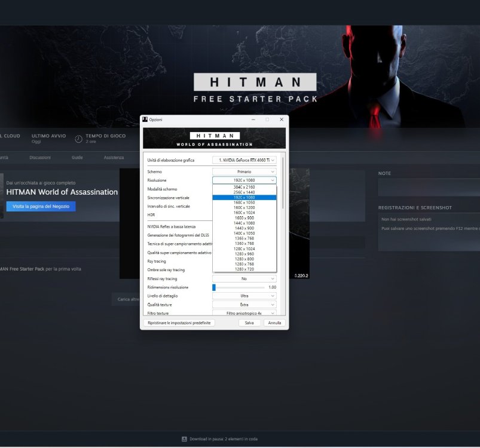Select resolution 1440 x 1080
Screen dimensions: 480x448
(x=244, y=223)
